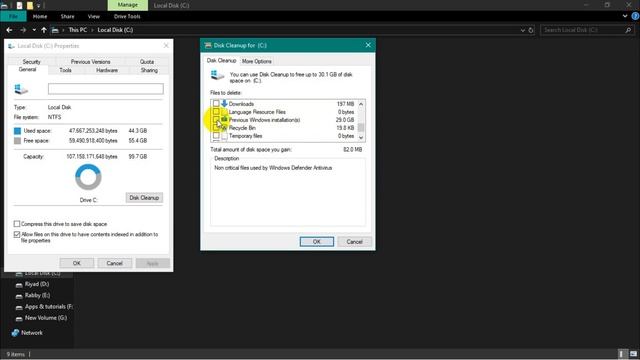Switch to More Options tab

coord(256,61)
